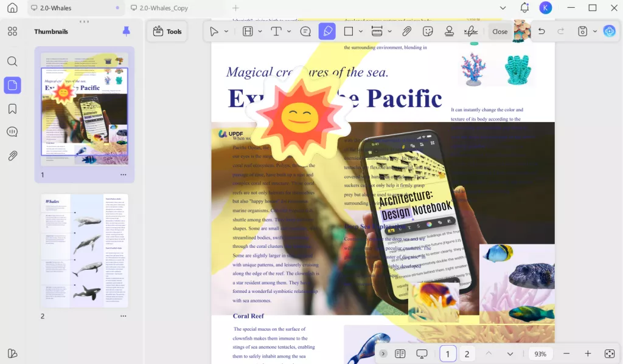Image resolution: width=623 pixels, height=364 pixels.
Task: Select the sticker tool
Action: coord(428,32)
